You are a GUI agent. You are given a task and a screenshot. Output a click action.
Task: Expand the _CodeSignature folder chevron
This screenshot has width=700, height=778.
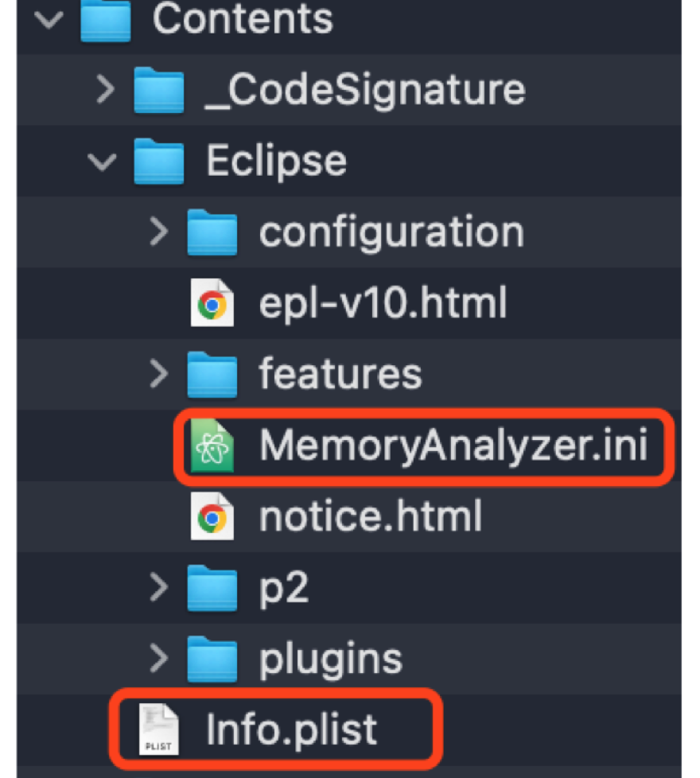pos(105,90)
